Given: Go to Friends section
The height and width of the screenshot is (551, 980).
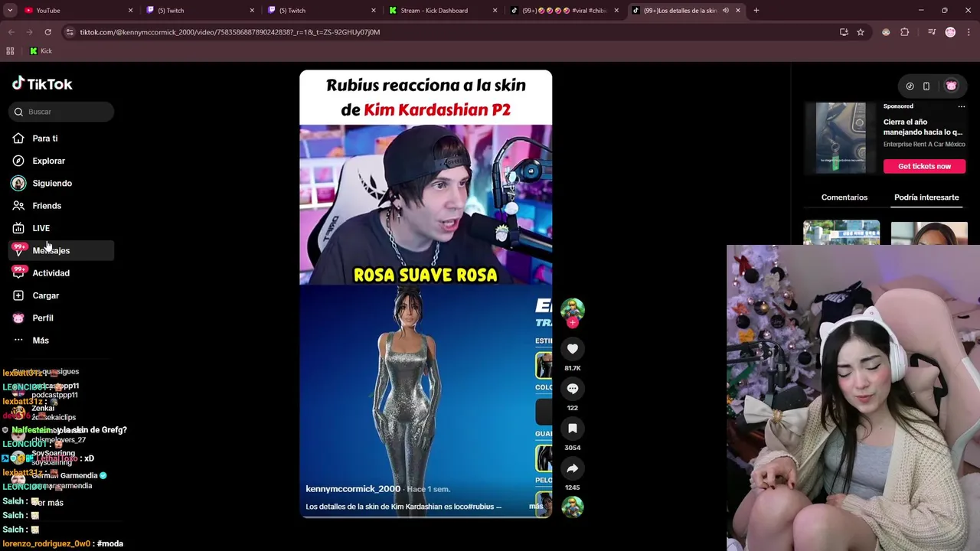Looking at the screenshot, I should coord(46,206).
